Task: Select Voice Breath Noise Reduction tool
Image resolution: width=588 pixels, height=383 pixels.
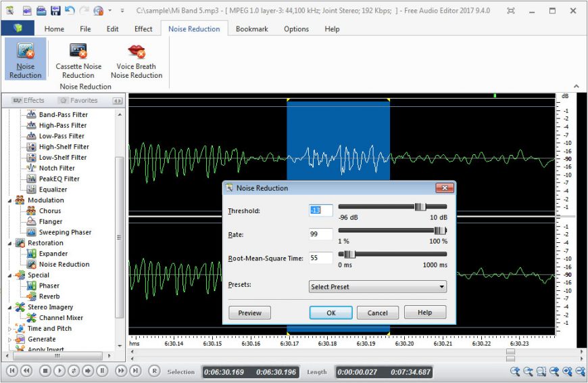Action: pyautogui.click(x=137, y=51)
